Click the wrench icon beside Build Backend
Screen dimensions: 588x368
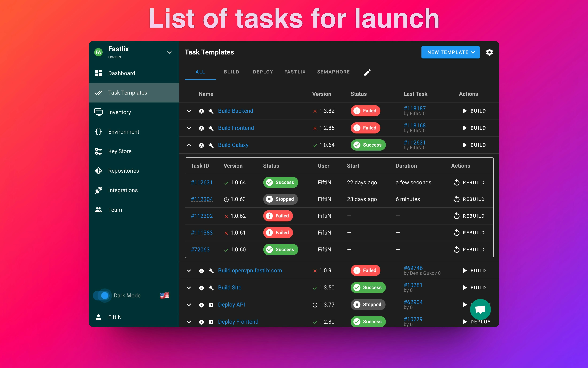pyautogui.click(x=211, y=111)
